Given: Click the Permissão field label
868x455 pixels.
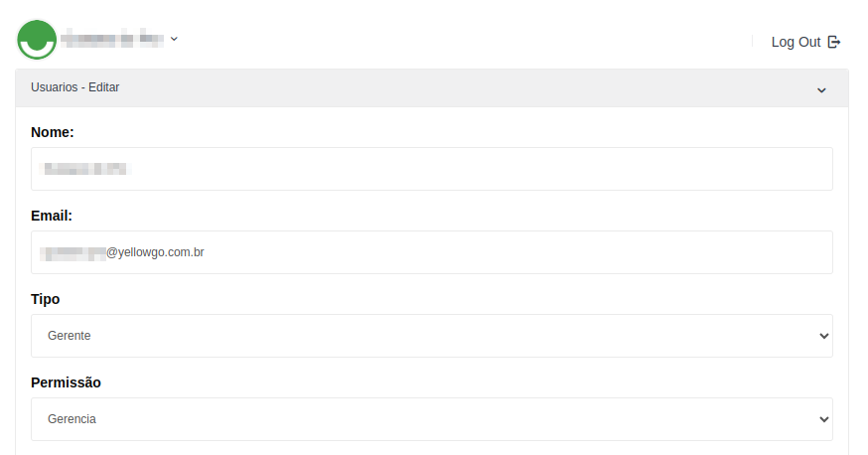Looking at the screenshot, I should tap(66, 382).
